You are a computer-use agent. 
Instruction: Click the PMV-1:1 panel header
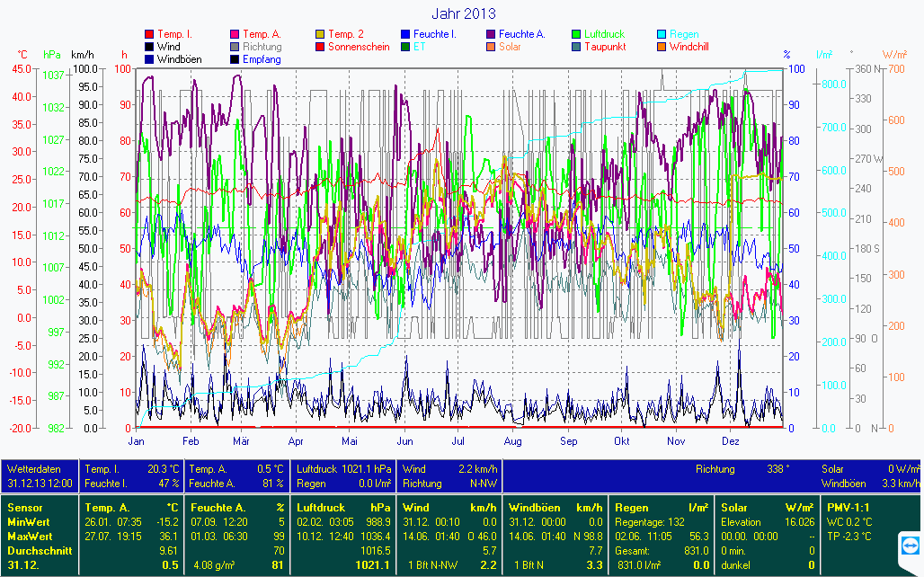[848, 508]
